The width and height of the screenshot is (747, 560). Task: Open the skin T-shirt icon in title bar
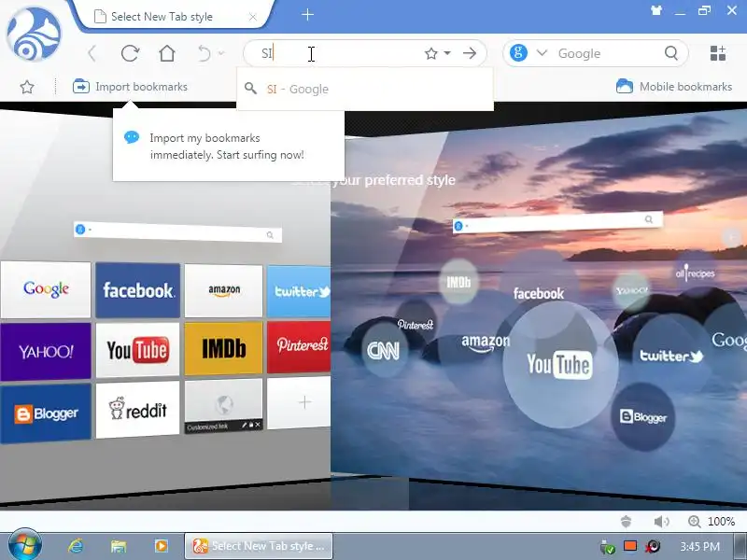coord(656,10)
